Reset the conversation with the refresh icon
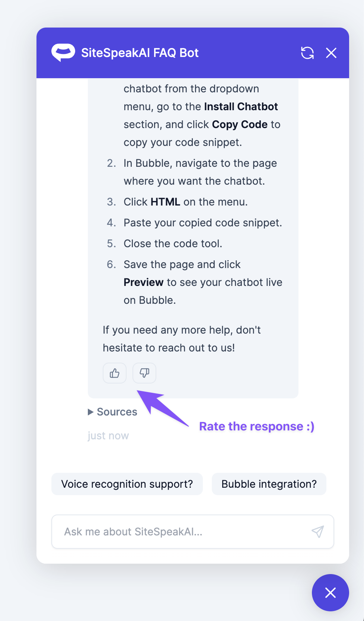The height and width of the screenshot is (621, 364). click(307, 53)
